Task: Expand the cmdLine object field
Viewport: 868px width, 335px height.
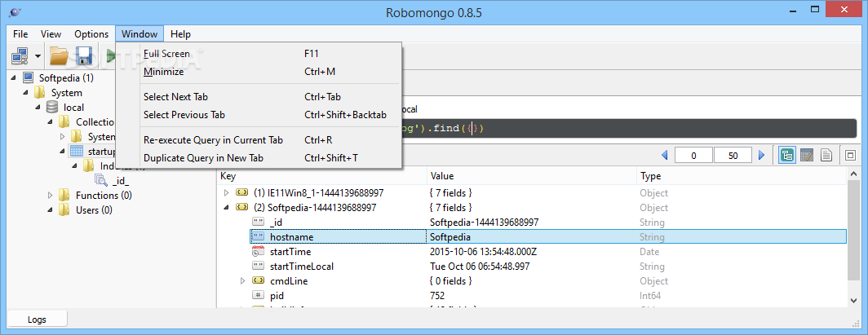Action: point(242,281)
